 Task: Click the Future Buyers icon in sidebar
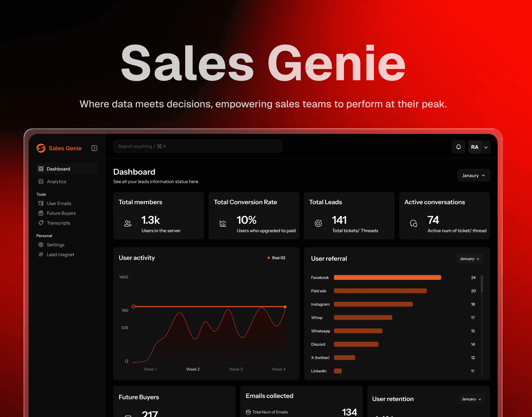coord(41,213)
